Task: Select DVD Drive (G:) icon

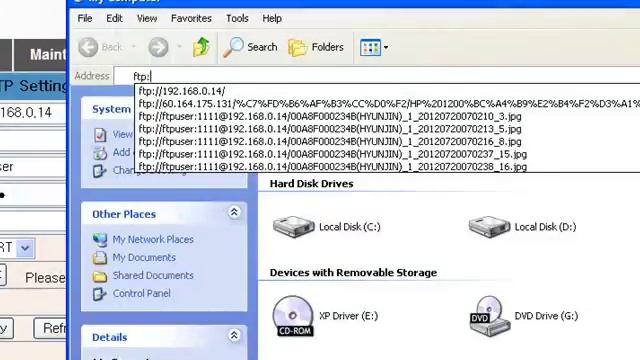Action: click(489, 316)
